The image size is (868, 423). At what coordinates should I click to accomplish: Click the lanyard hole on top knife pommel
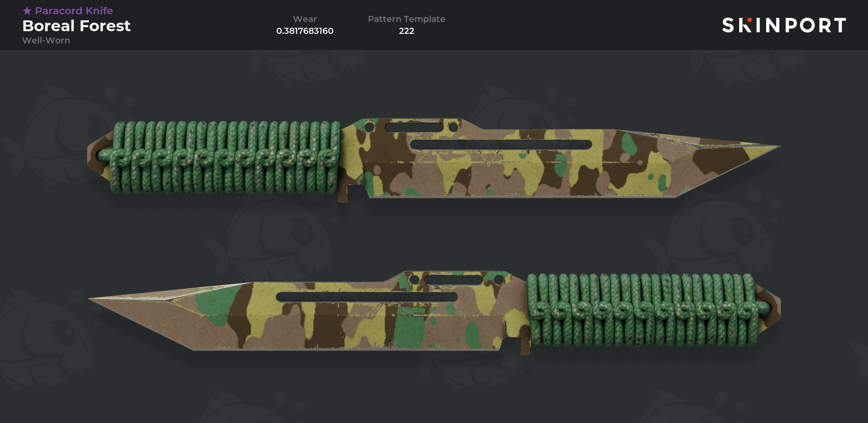[x=102, y=156]
